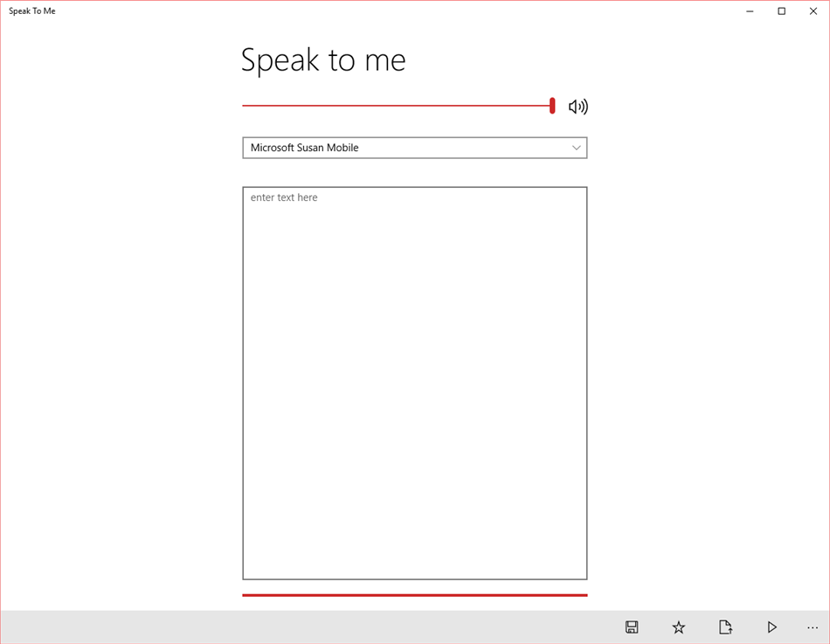This screenshot has width=830, height=644.
Task: Expand the Microsoft Susan Mobile voice list
Action: (x=415, y=148)
